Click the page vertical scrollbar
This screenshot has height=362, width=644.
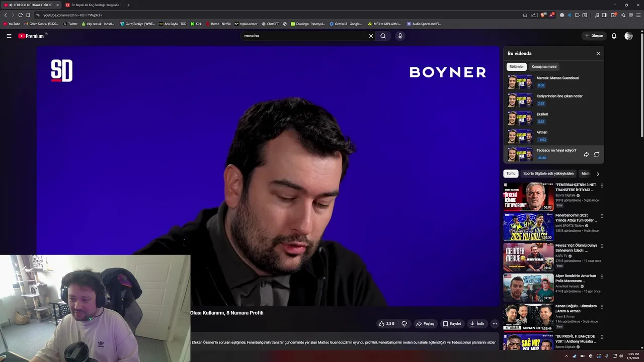(x=641, y=85)
